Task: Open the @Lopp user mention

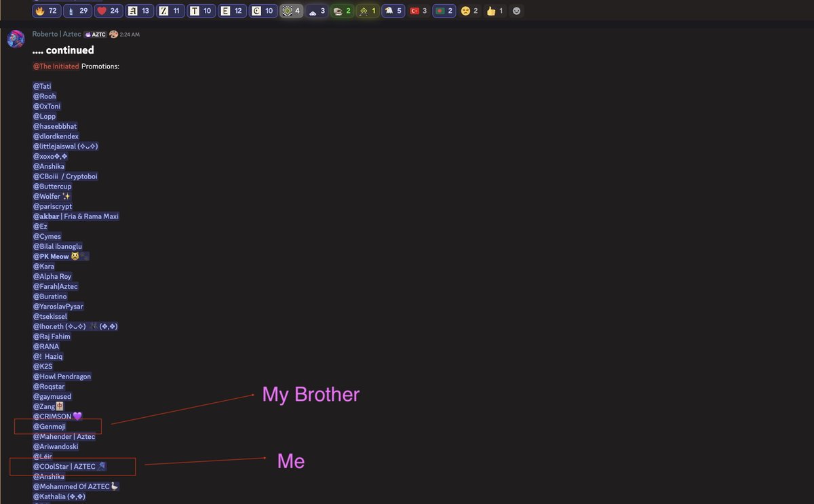Action: point(45,117)
